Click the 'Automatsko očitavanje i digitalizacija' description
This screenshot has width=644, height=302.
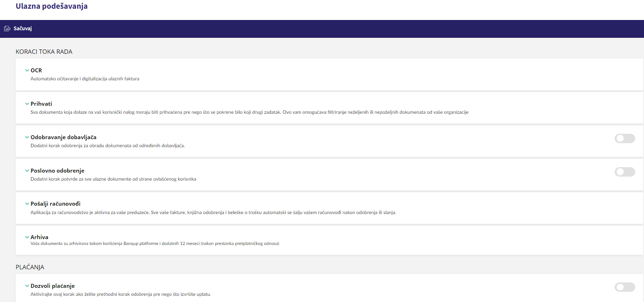[85, 79]
